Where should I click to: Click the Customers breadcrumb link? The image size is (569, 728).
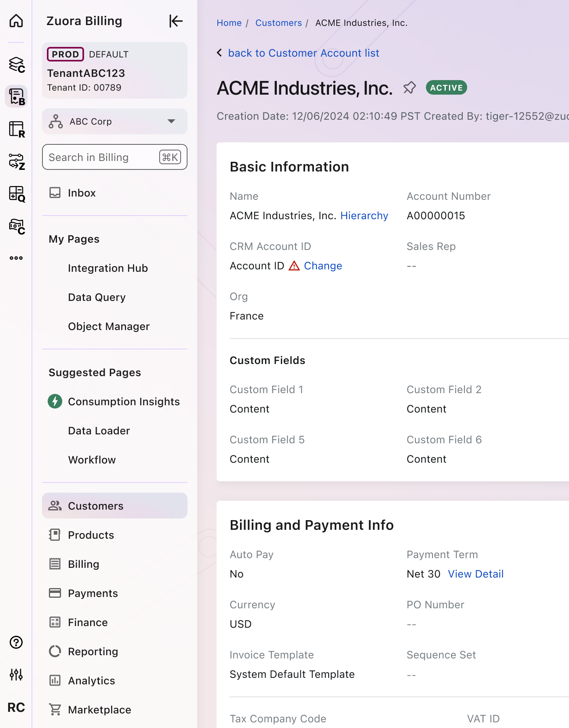[x=278, y=23]
